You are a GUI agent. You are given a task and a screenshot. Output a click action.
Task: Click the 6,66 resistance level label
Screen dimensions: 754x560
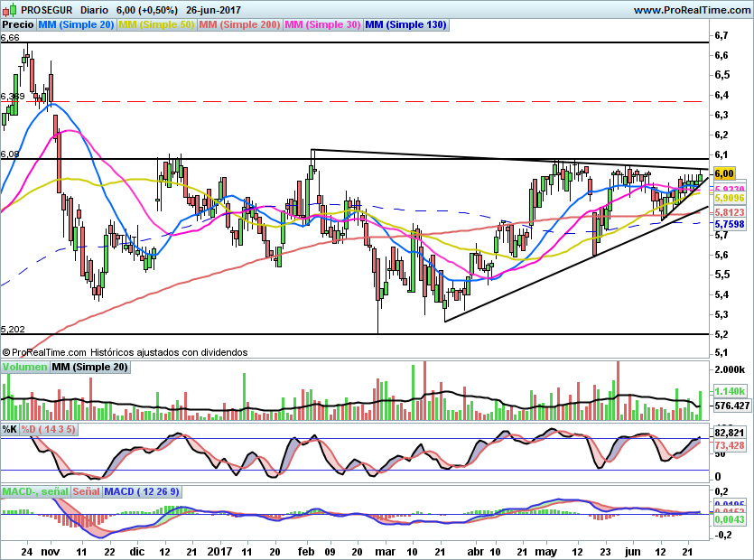(x=10, y=38)
